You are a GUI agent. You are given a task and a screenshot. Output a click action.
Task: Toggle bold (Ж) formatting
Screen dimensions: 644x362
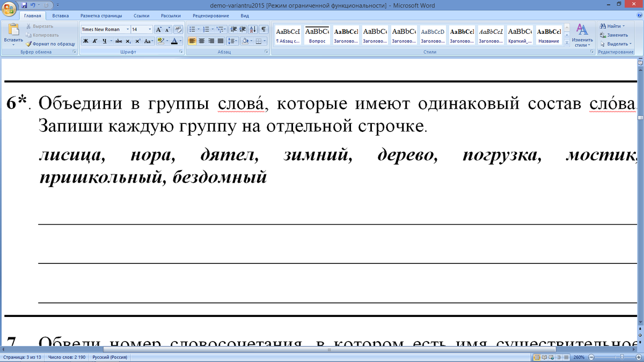point(86,41)
